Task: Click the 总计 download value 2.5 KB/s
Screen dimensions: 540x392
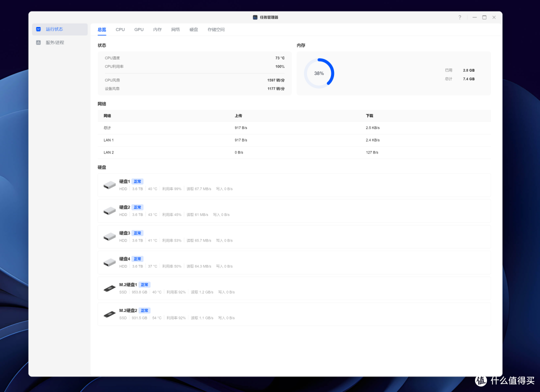Action: 372,128
